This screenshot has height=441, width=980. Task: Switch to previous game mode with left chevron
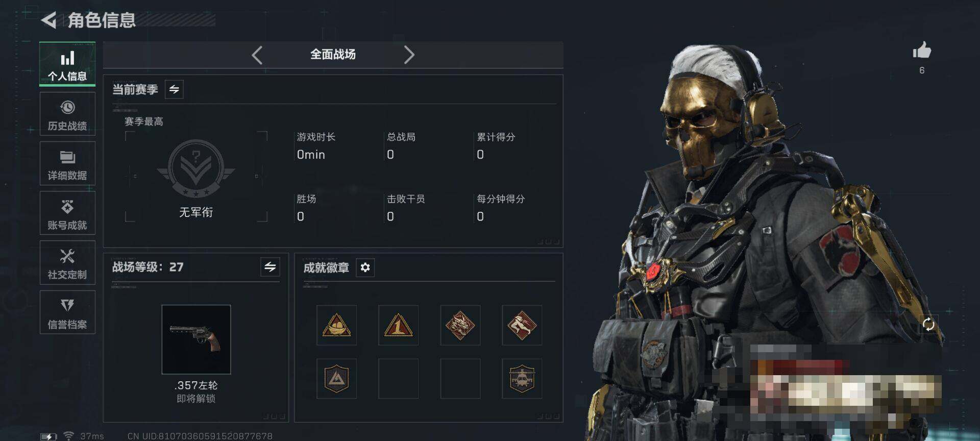(x=257, y=55)
